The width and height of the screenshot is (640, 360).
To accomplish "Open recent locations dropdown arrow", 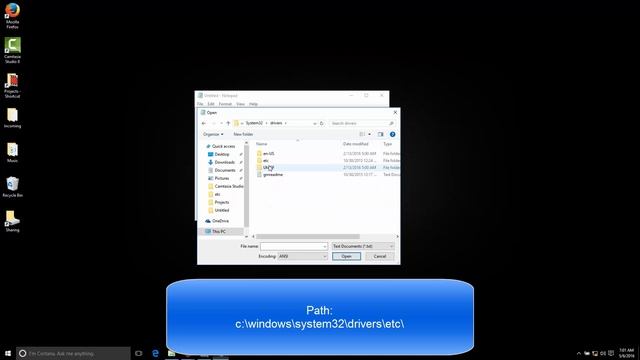I will coord(221,123).
